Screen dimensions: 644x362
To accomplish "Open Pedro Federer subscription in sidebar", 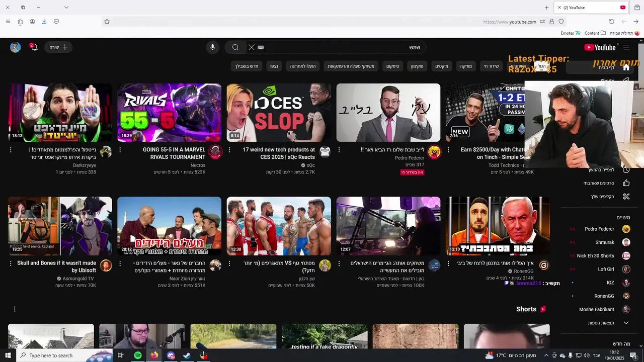I will click(x=598, y=229).
